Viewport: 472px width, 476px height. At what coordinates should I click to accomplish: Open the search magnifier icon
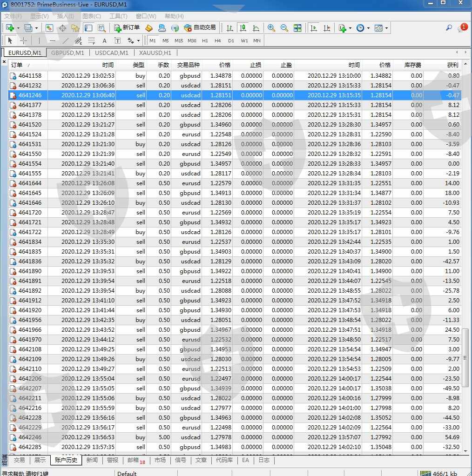click(449, 28)
